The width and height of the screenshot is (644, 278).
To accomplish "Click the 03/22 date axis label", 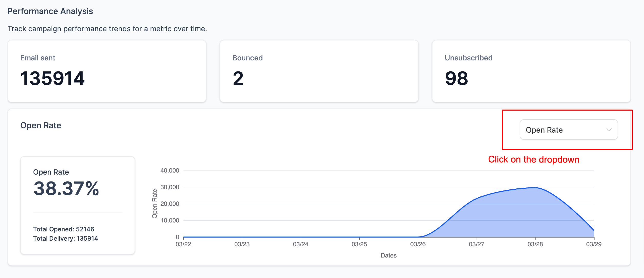I will click(x=183, y=244).
